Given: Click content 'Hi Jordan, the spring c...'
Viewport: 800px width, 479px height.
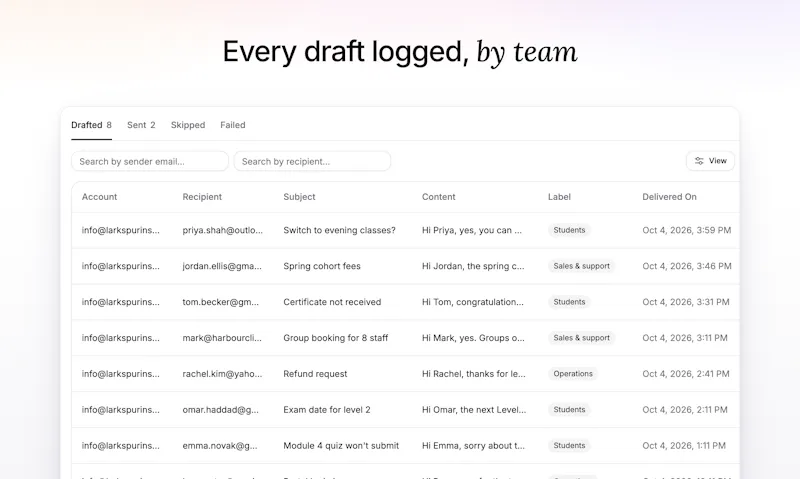Looking at the screenshot, I should pyautogui.click(x=473, y=266).
